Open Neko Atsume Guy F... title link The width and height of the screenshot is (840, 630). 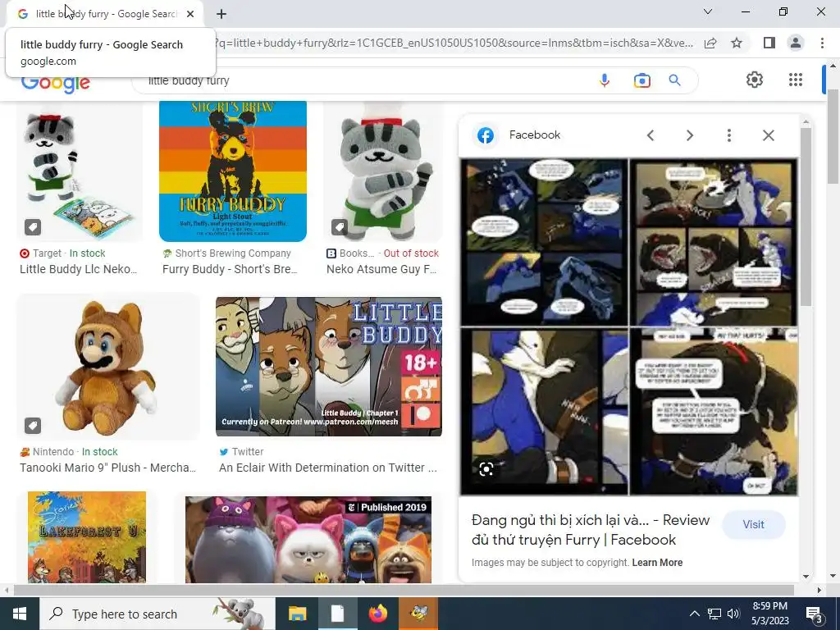tap(382, 269)
